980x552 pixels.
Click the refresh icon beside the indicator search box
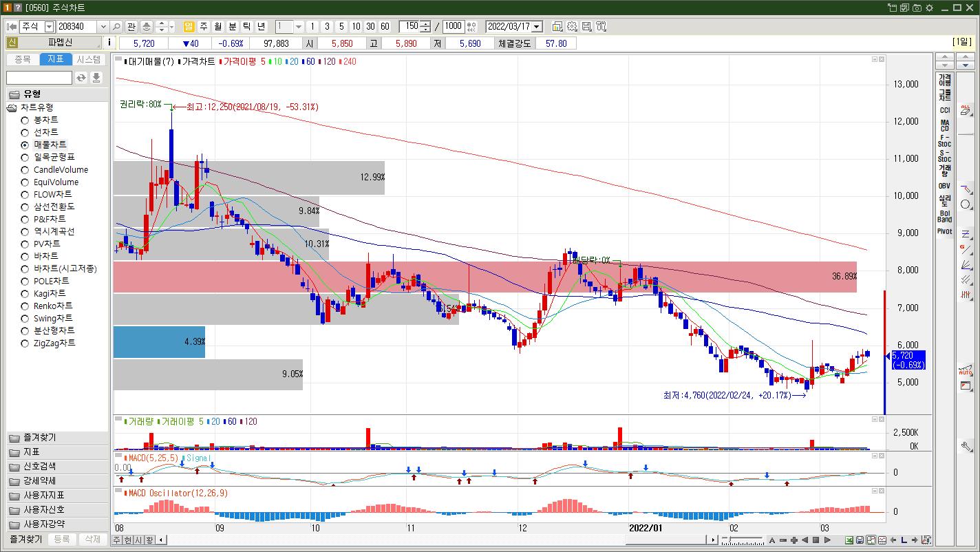[81, 78]
